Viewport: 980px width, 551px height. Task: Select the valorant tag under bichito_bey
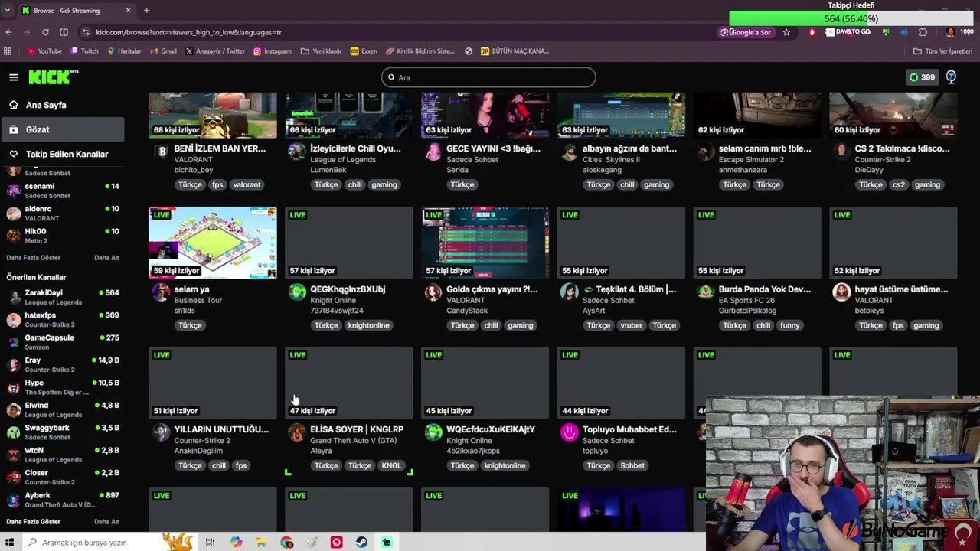pos(247,184)
